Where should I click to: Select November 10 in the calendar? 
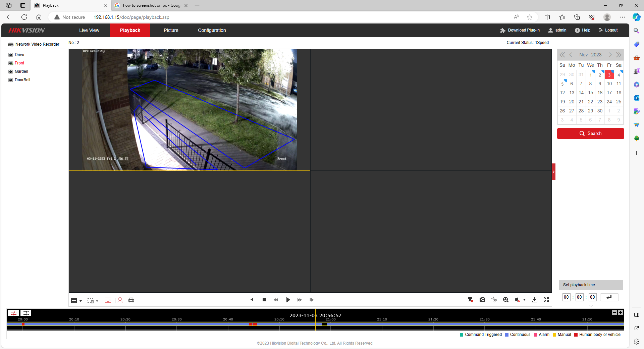point(609,84)
